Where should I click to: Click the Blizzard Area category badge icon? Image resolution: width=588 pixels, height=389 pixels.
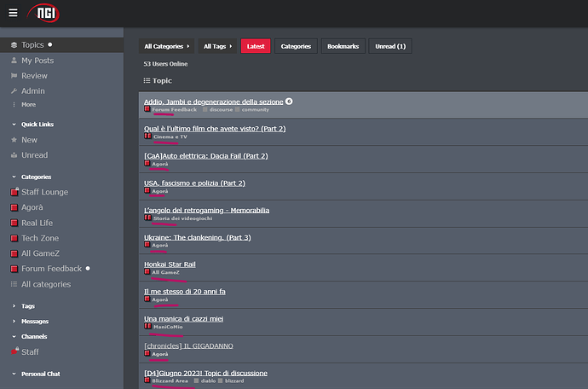pyautogui.click(x=147, y=380)
